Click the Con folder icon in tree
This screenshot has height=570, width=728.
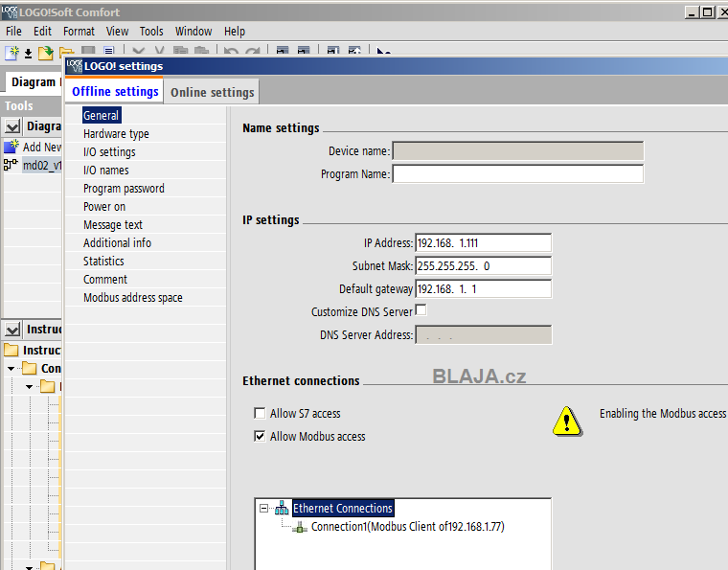pos(30,368)
